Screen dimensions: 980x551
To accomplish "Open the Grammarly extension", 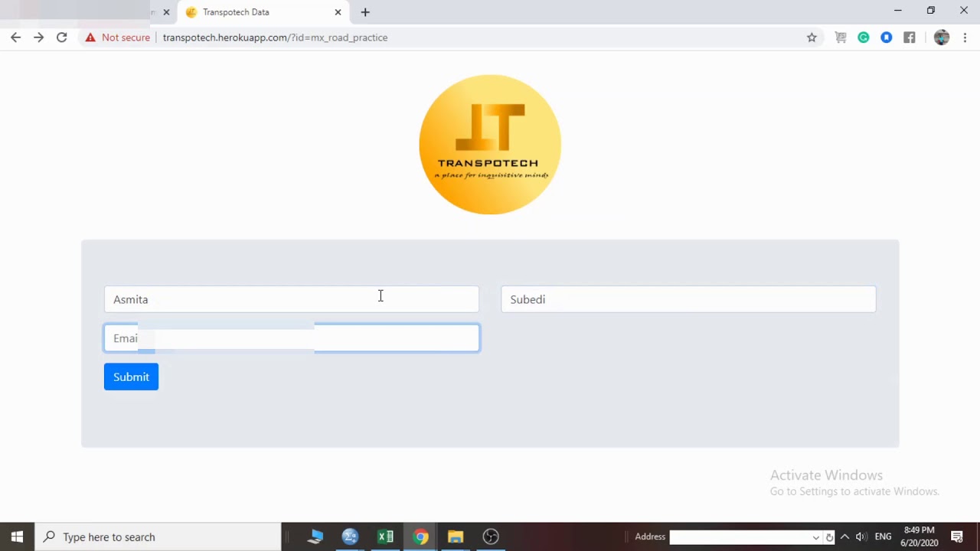I will coord(864,37).
